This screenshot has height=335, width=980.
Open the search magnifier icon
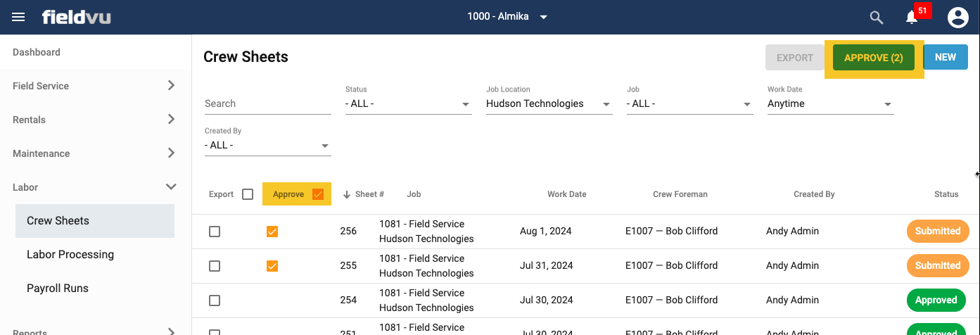coord(877,18)
